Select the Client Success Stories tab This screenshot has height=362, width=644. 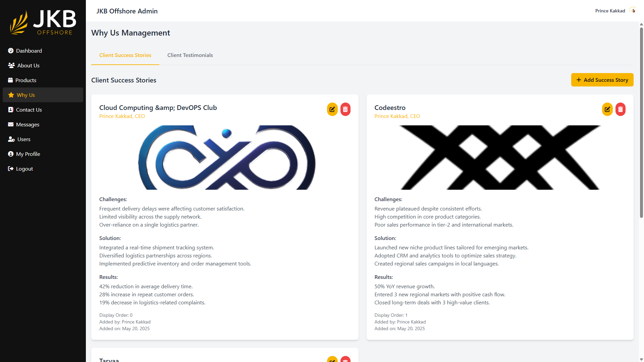pos(125,55)
